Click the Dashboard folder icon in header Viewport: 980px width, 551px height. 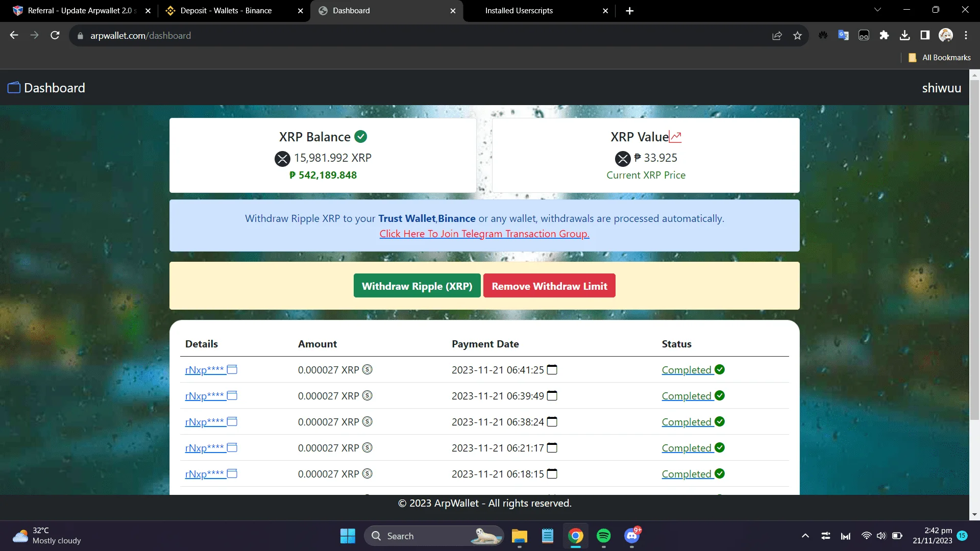pos(14,88)
